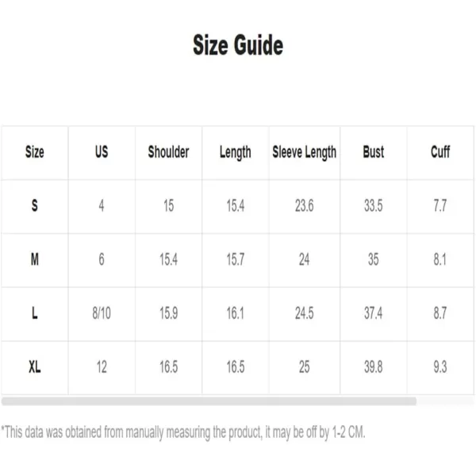476x476 pixels.
Task: Select the US column header
Action: pyautogui.click(x=102, y=152)
